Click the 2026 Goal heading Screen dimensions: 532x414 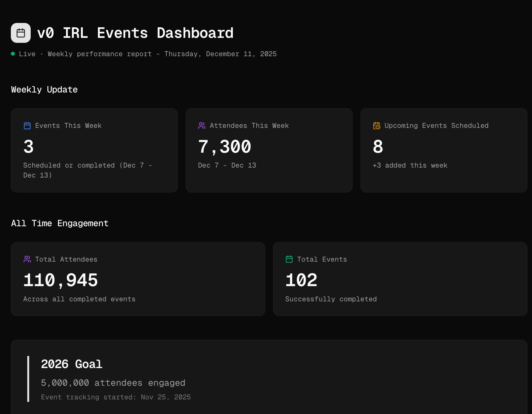point(72,364)
